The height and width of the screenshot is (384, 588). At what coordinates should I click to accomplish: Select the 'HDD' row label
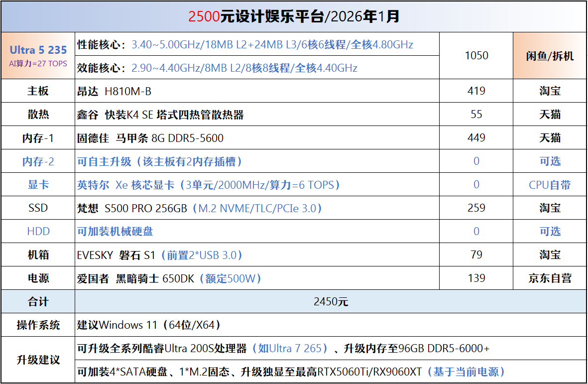click(38, 232)
